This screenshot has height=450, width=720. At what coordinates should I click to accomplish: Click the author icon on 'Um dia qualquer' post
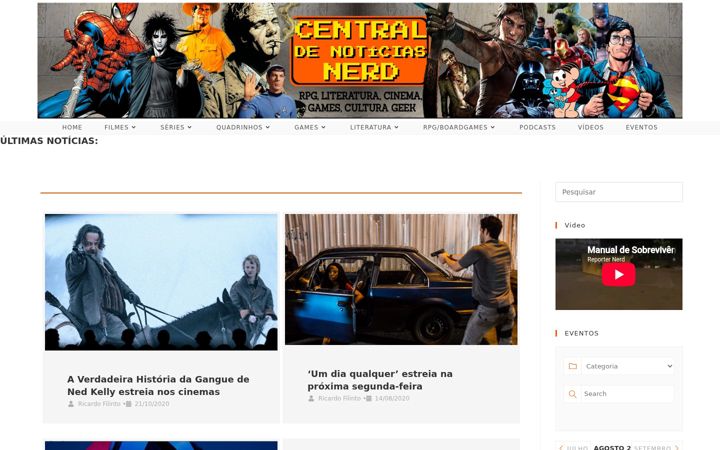pos(311,398)
